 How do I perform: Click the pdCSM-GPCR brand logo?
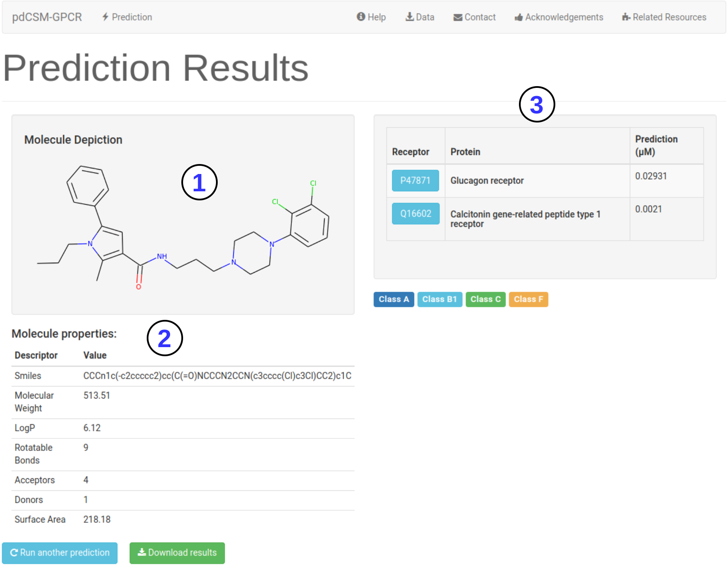[47, 17]
